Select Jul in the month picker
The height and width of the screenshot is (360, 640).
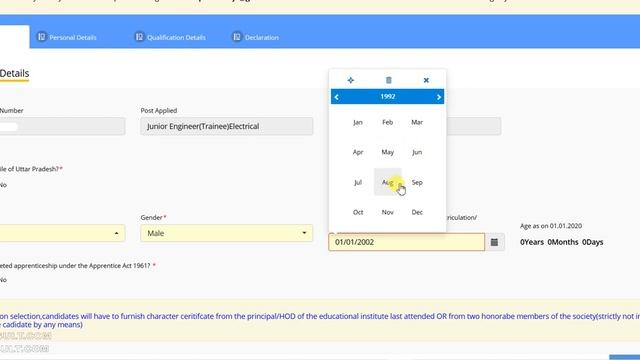(x=358, y=182)
